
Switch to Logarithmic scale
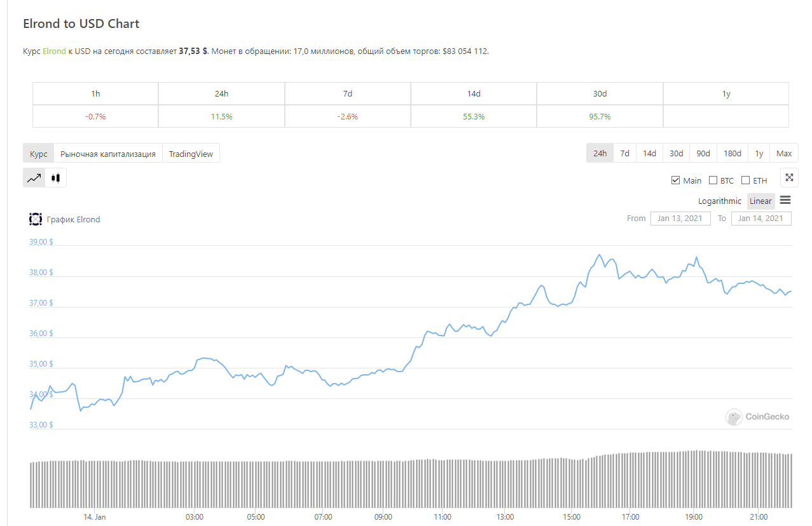click(720, 201)
